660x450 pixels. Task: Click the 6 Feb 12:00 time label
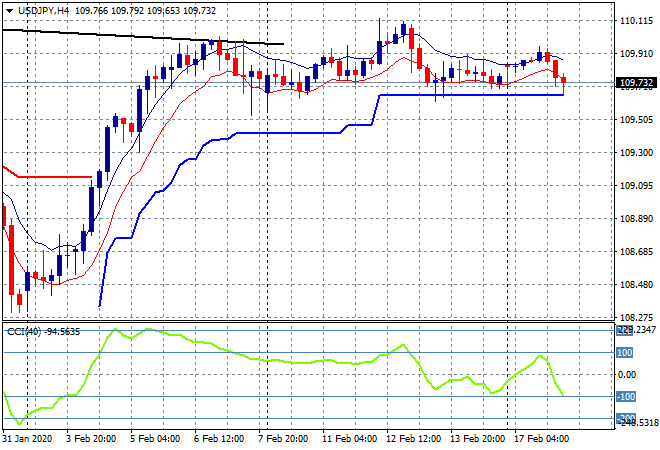pyautogui.click(x=219, y=439)
